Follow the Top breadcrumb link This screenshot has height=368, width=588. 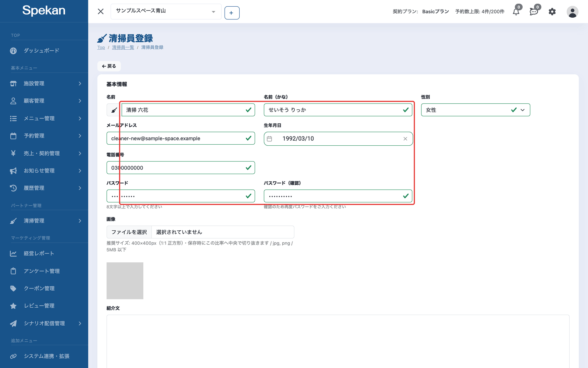click(101, 47)
